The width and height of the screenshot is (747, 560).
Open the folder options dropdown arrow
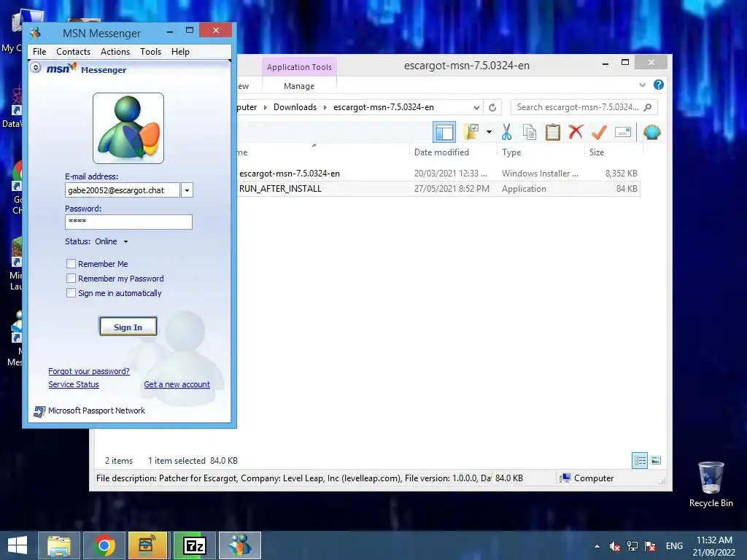pos(489,132)
